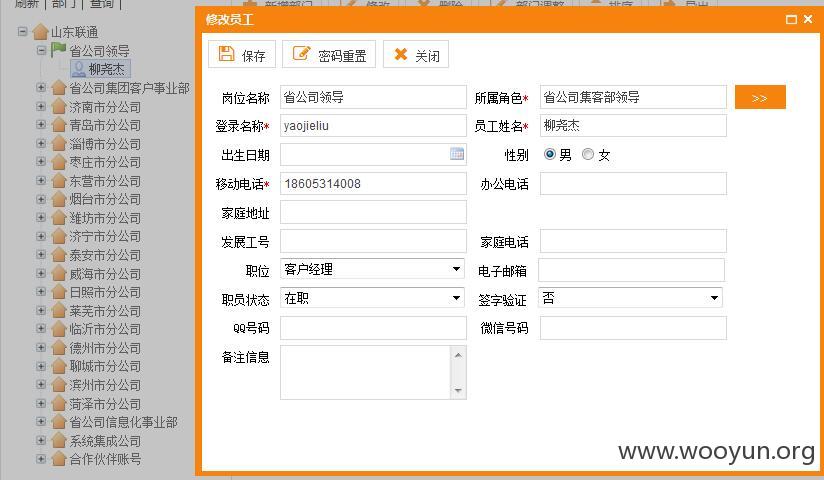Maximize the 修改员工 dialog
Image resolution: width=824 pixels, height=480 pixels.
(791, 19)
